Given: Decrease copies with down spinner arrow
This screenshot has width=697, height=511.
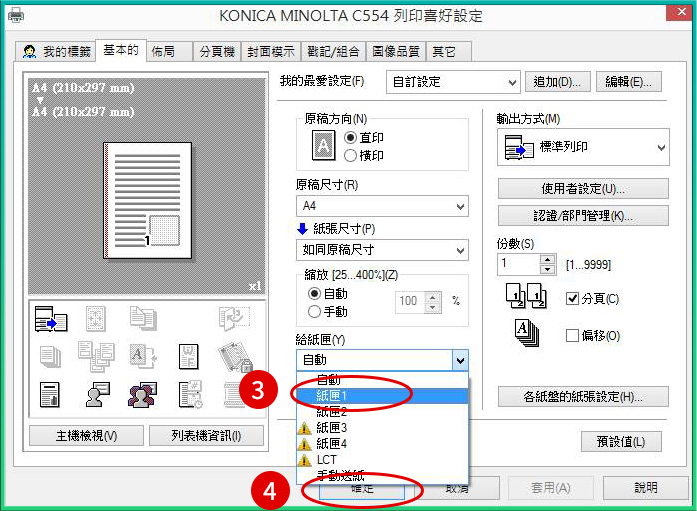Looking at the screenshot, I should tap(548, 269).
